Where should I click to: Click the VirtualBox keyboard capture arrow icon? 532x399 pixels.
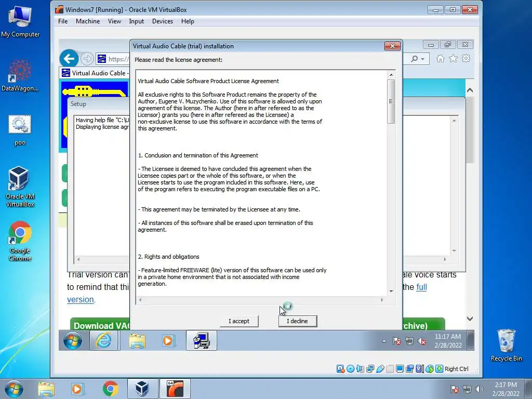(x=439, y=369)
